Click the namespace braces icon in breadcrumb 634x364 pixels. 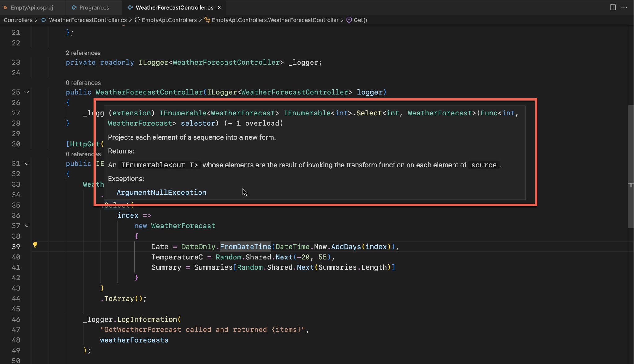click(137, 20)
